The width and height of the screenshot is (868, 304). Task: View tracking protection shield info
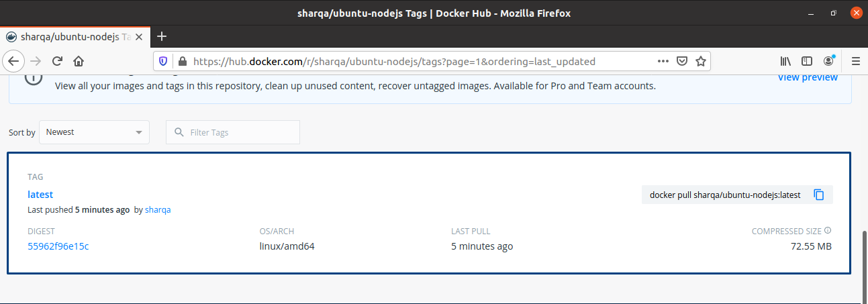pyautogui.click(x=163, y=61)
